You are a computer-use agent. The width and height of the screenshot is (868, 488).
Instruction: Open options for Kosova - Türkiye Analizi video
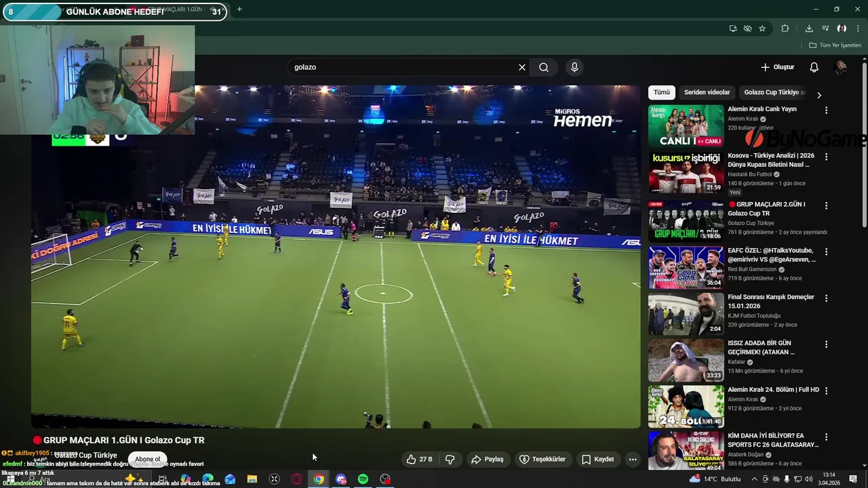coord(826,157)
